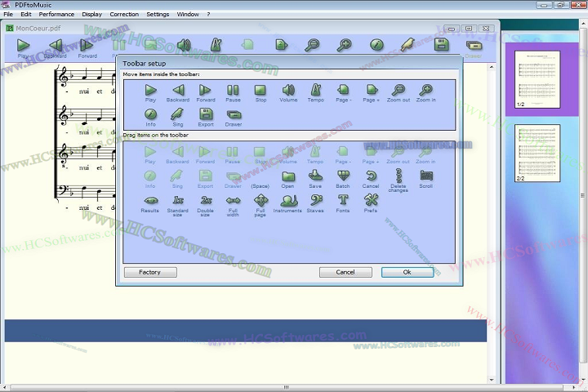Click the Sing bird icon in main toolbar
The width and height of the screenshot is (588, 392).
[408, 45]
